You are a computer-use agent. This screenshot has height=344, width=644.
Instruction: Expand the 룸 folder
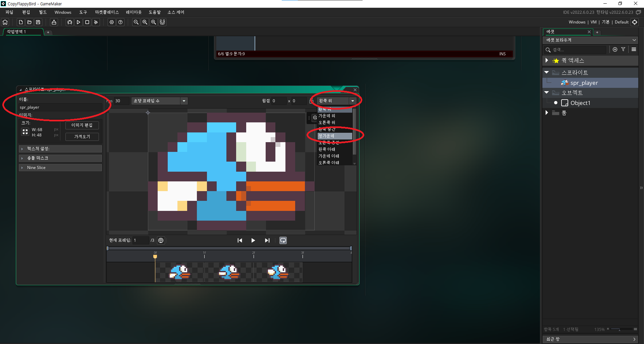[547, 113]
